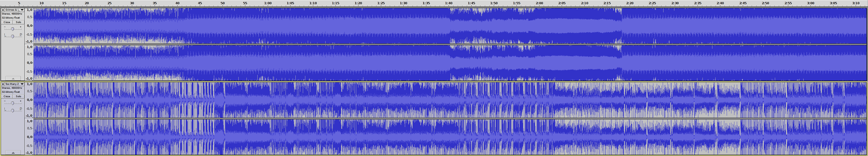Click the 1:20 mark on the timeline ruler
The image size is (868, 156).
click(x=358, y=3)
